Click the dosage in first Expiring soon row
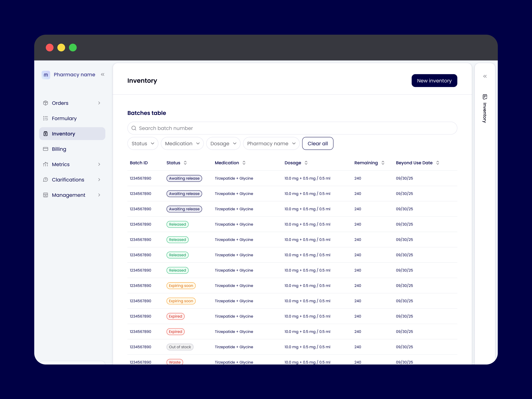Screen dimensions: 532x399 tap(307, 286)
